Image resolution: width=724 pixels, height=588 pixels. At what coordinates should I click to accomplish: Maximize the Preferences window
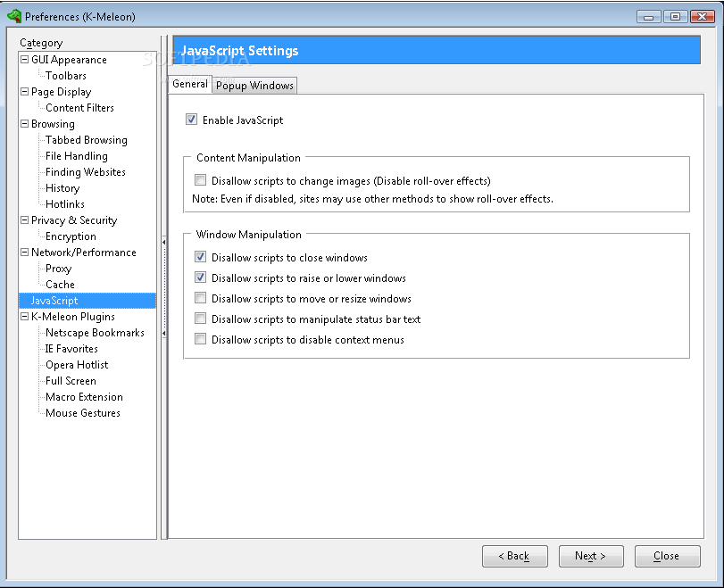tap(675, 17)
